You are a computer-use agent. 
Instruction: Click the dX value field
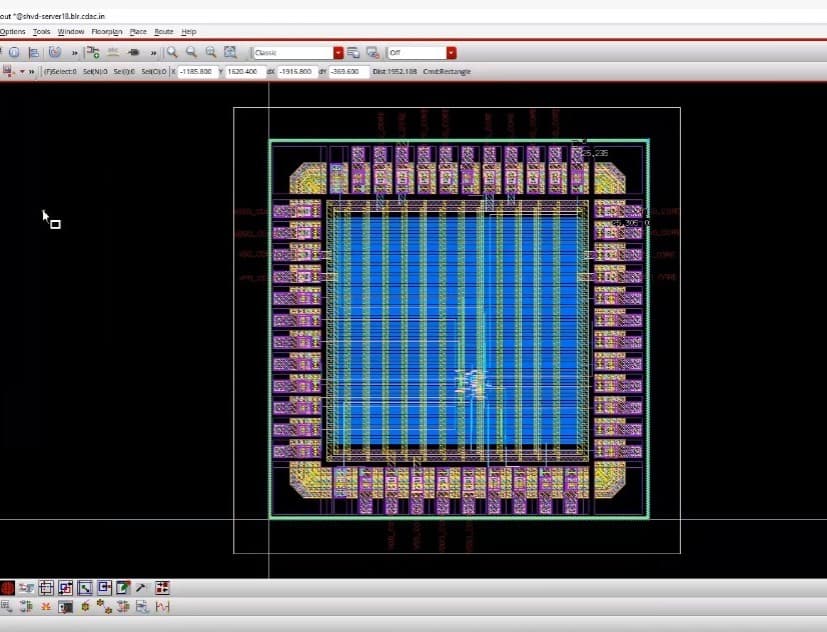tap(296, 72)
